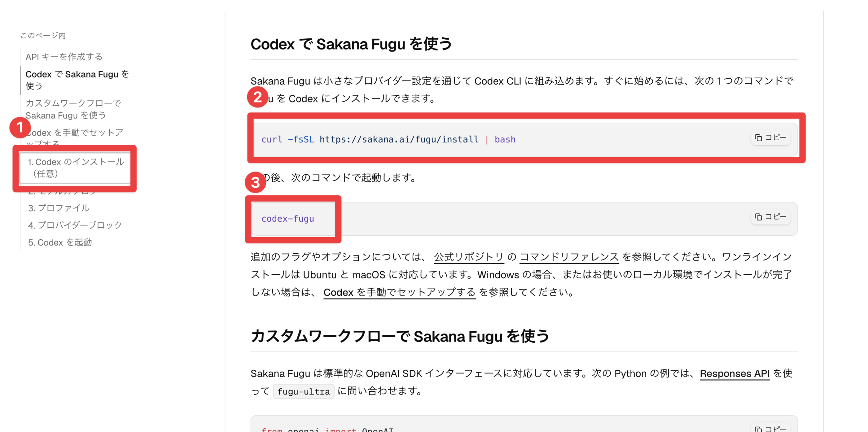Jump to 3. プロファイル section
Image resolution: width=868 pixels, height=432 pixels.
coord(59,208)
